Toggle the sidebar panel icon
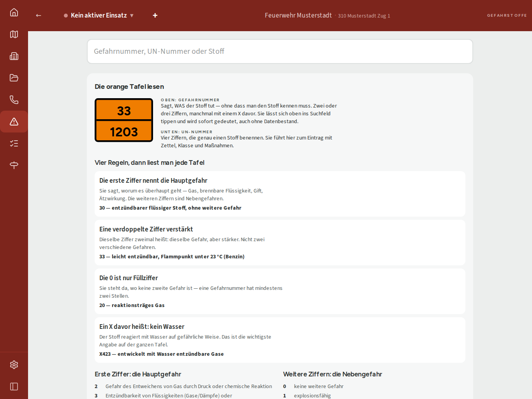Screen dimensions: 532x399 coord(14,387)
